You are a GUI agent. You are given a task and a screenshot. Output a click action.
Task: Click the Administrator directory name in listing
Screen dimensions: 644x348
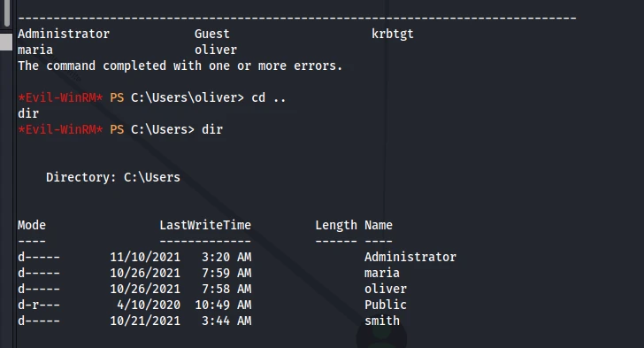click(x=410, y=257)
